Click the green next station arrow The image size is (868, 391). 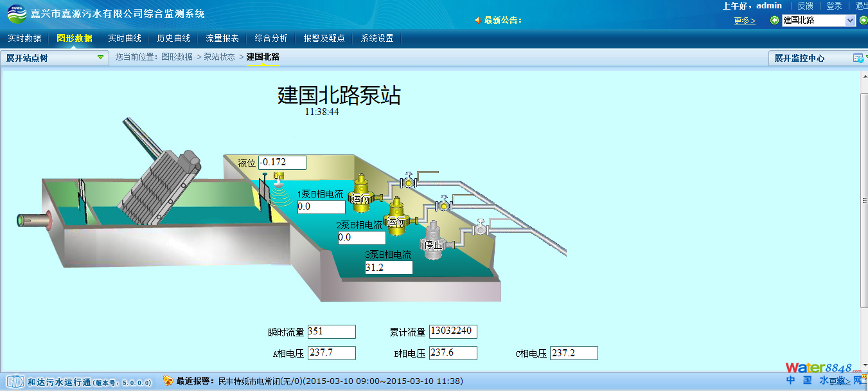click(x=863, y=21)
